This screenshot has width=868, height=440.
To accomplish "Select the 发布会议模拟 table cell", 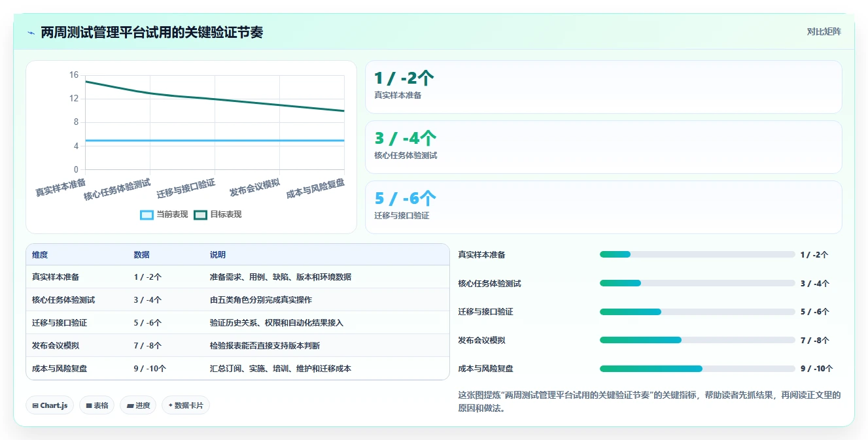I will (x=77, y=345).
